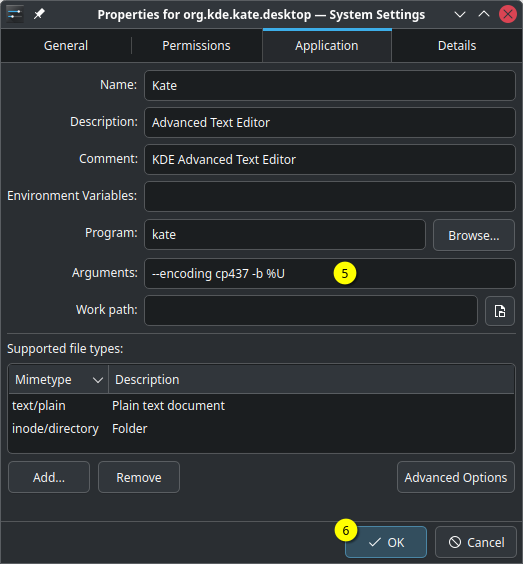Click the Program field with kate
This screenshot has width=523, height=564.
point(285,235)
